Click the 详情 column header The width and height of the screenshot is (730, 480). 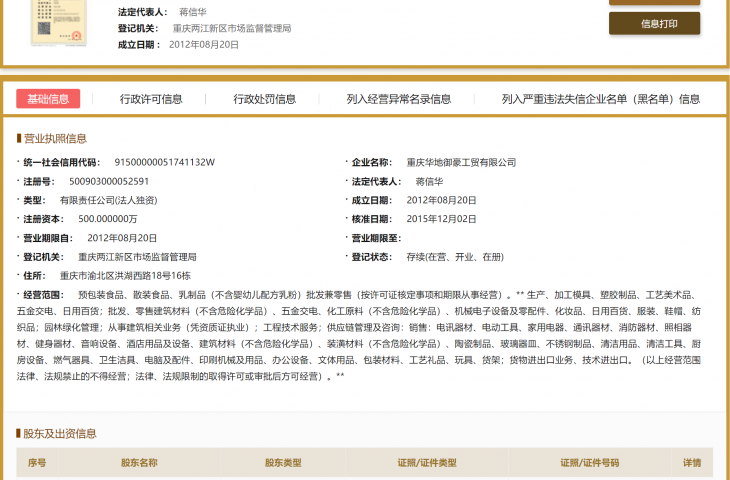pyautogui.click(x=692, y=463)
